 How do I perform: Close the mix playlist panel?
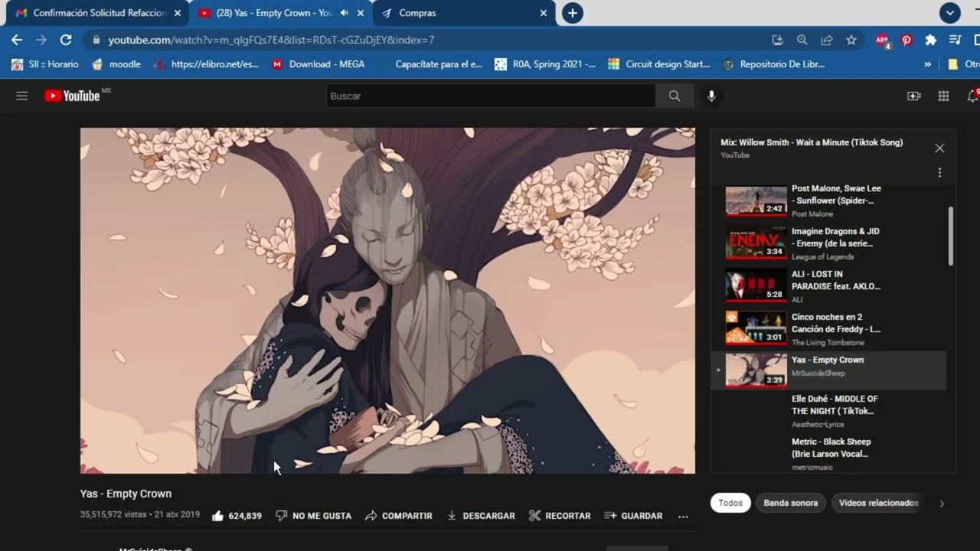[x=939, y=148]
